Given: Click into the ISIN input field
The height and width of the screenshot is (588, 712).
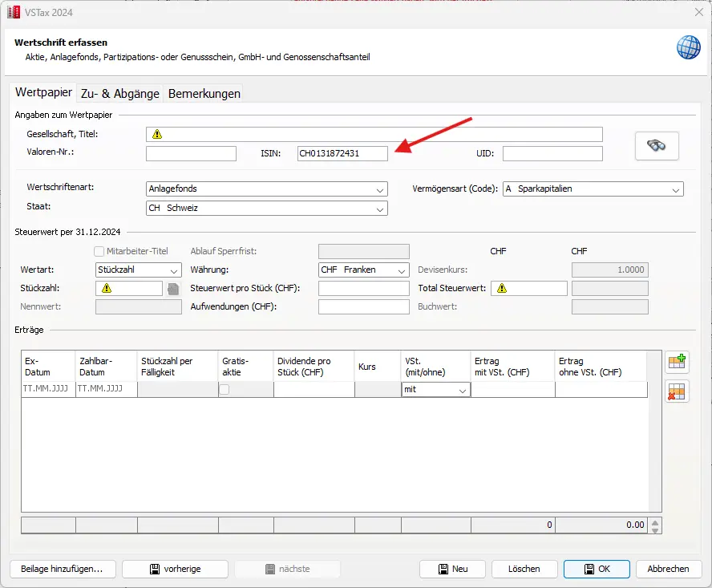Looking at the screenshot, I should click(x=342, y=153).
